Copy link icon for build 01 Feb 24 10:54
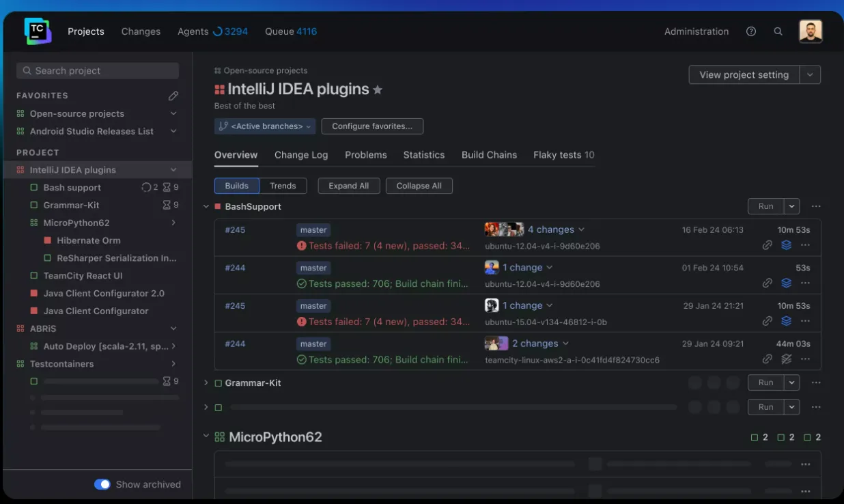 [768, 283]
